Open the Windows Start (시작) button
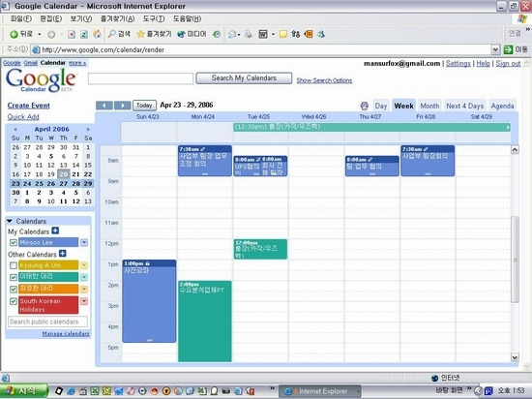The image size is (532, 399). click(23, 391)
